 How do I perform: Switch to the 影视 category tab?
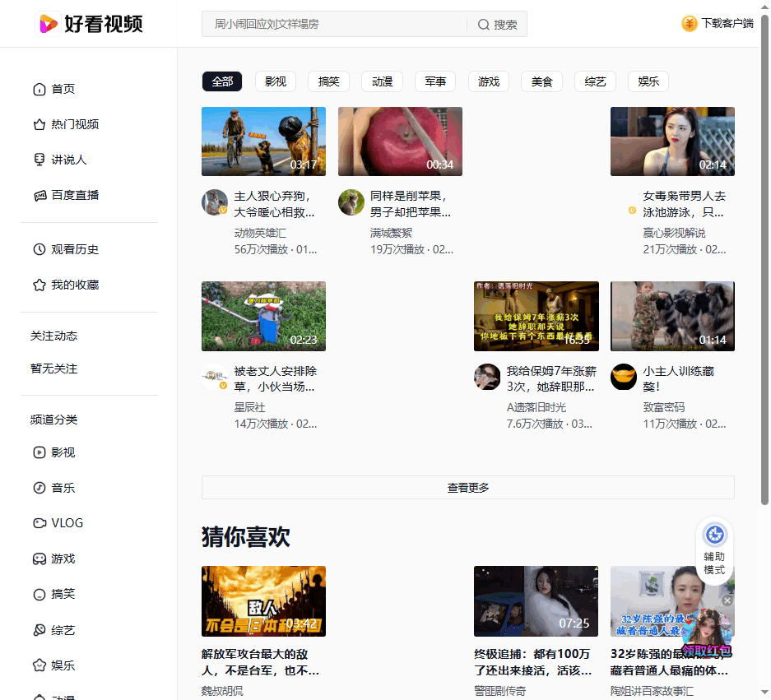point(275,81)
